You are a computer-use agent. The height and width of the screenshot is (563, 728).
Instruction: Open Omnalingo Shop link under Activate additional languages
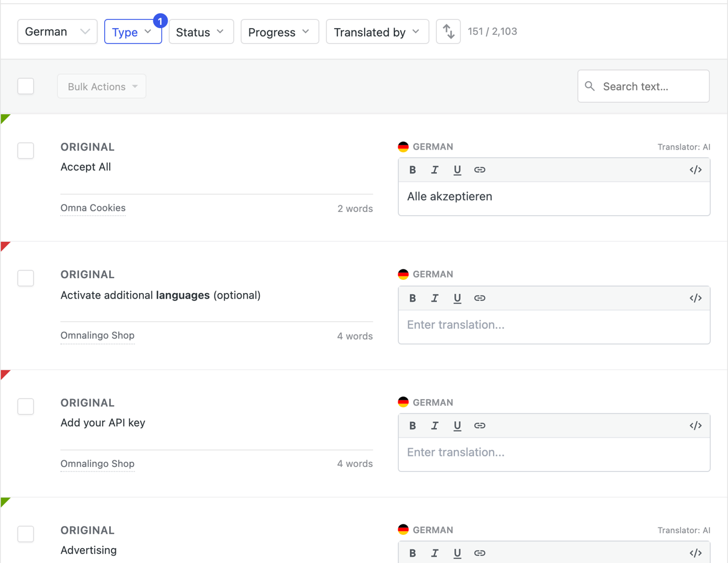pos(98,336)
